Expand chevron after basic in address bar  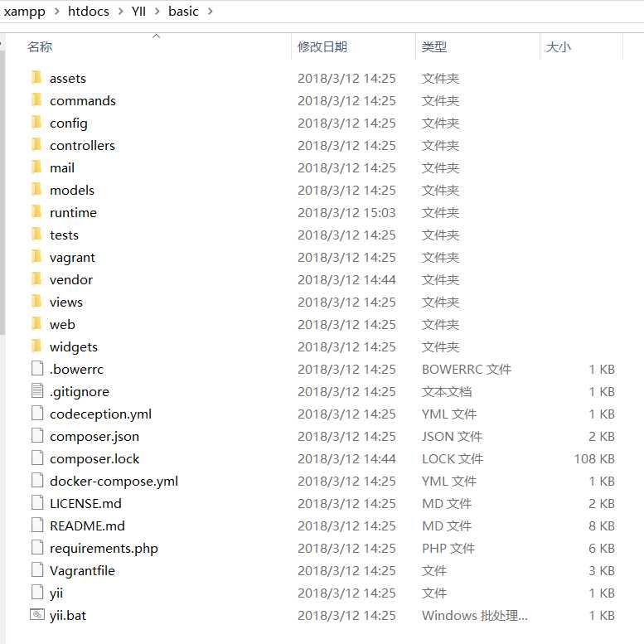coord(210,12)
